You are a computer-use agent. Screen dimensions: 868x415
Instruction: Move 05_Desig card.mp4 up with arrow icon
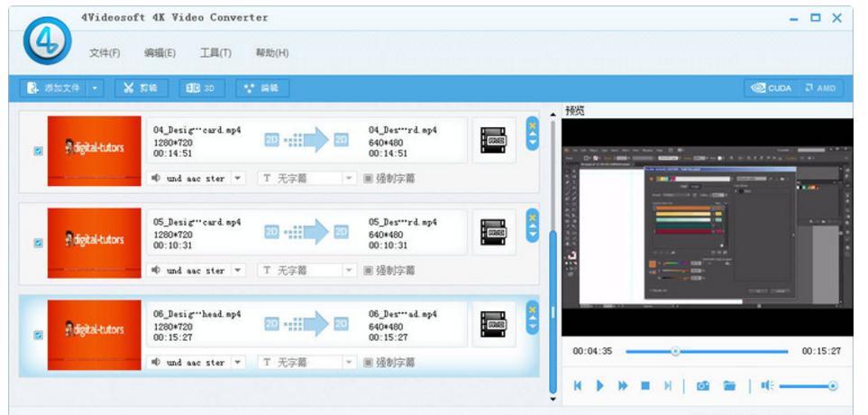click(x=532, y=226)
